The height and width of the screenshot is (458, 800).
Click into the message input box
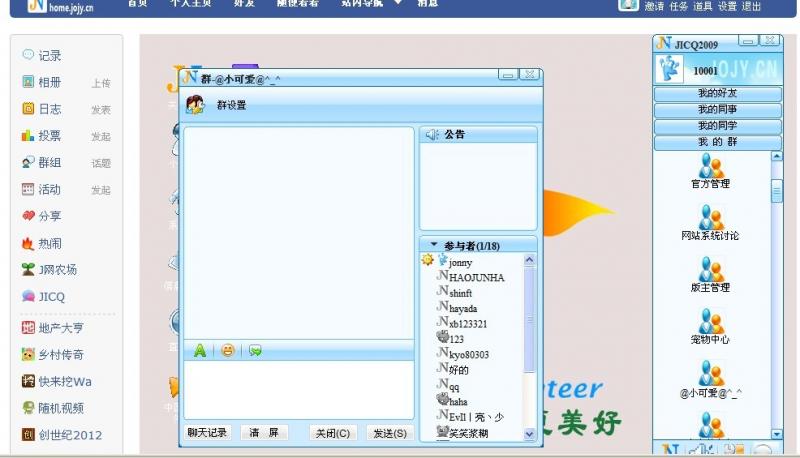coord(298,390)
